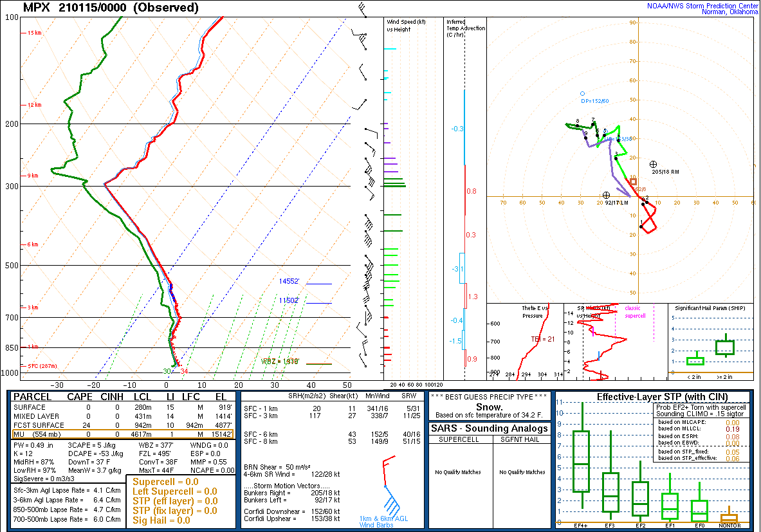Click the 'Snow.' precip type result
Image resolution: width=761 pixels, height=532 pixels.
(x=489, y=407)
